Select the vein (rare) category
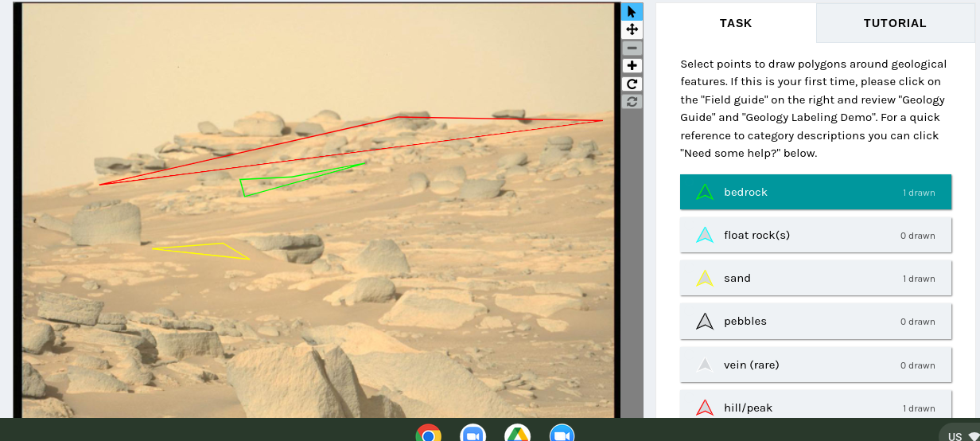The height and width of the screenshot is (441, 980). 815,365
